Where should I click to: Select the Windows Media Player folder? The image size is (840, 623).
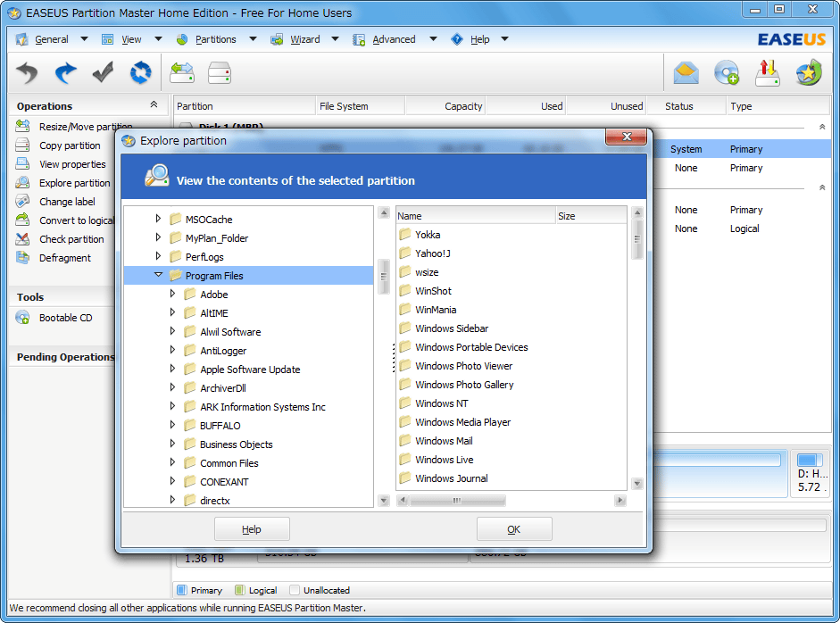462,422
